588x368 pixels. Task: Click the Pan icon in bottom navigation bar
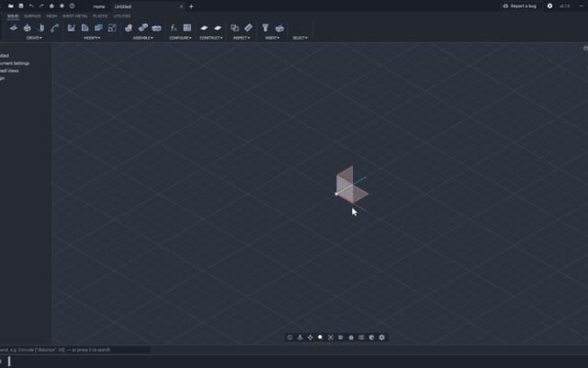click(311, 338)
